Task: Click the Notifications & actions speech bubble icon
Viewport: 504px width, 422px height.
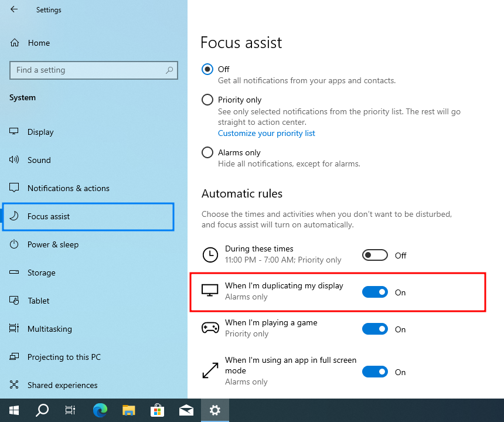Action: tap(14, 188)
